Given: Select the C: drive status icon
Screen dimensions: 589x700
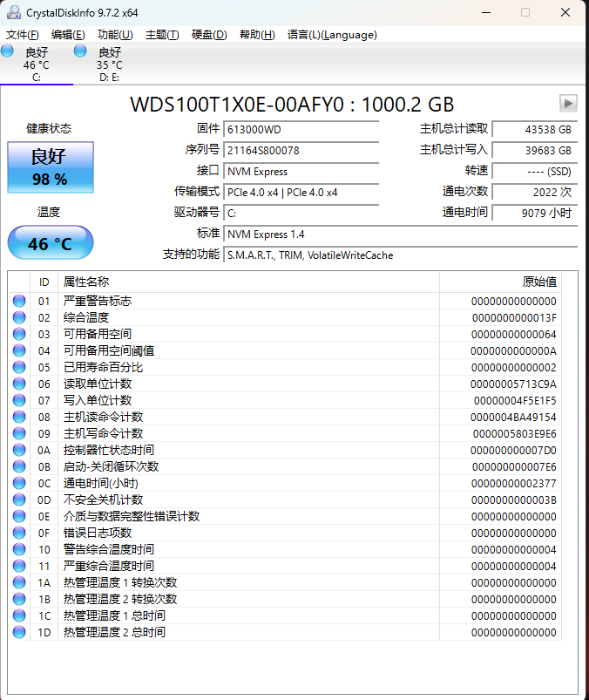Looking at the screenshot, I should 8,51.
